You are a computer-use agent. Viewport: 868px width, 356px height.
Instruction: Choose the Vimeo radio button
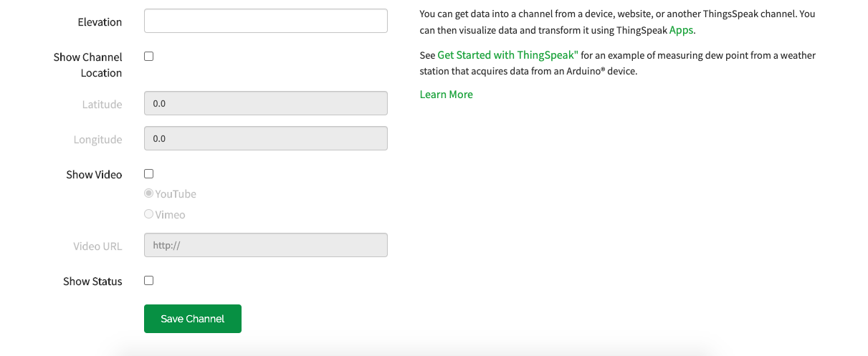pyautogui.click(x=149, y=214)
